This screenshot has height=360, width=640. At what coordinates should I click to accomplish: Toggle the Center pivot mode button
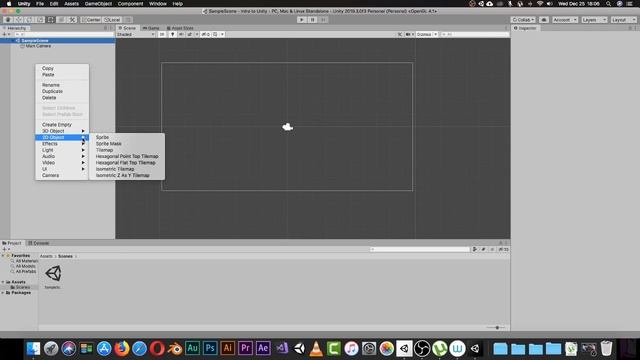click(91, 20)
